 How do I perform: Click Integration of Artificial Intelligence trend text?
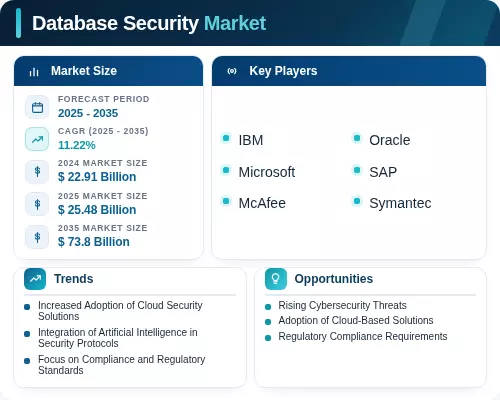click(118, 338)
